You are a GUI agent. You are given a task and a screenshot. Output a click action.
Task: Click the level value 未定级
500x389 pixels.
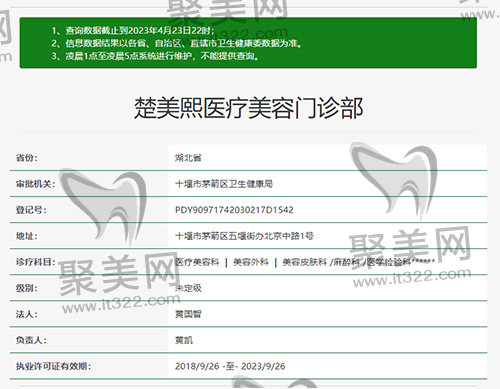(x=188, y=288)
